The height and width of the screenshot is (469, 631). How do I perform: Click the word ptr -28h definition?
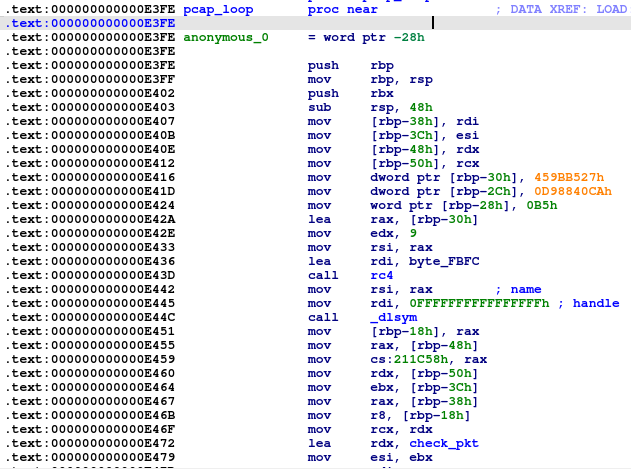[x=366, y=37]
